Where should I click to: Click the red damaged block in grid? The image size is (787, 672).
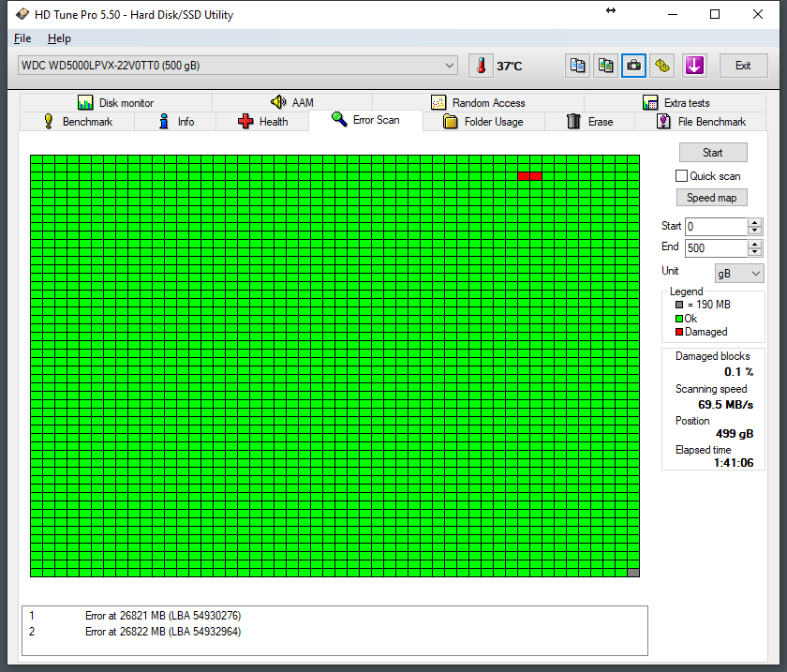529,176
